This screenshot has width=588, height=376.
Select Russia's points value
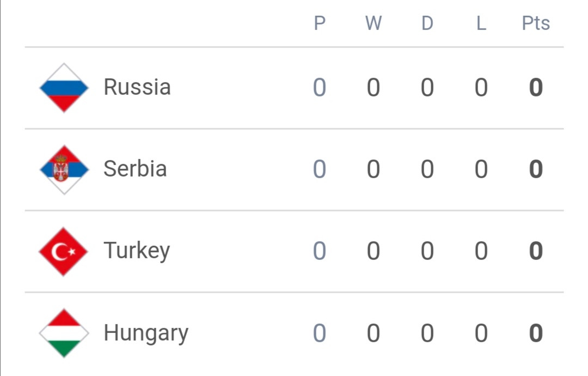coord(536,87)
